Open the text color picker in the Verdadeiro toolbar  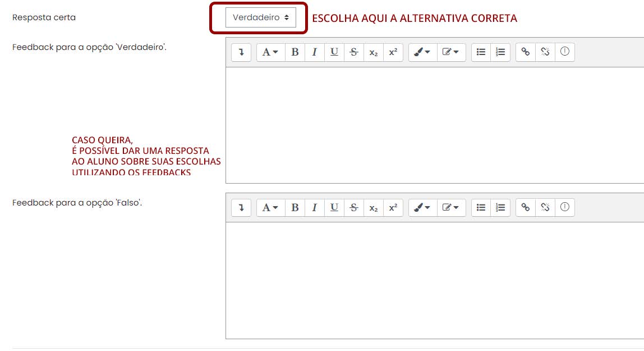point(422,52)
